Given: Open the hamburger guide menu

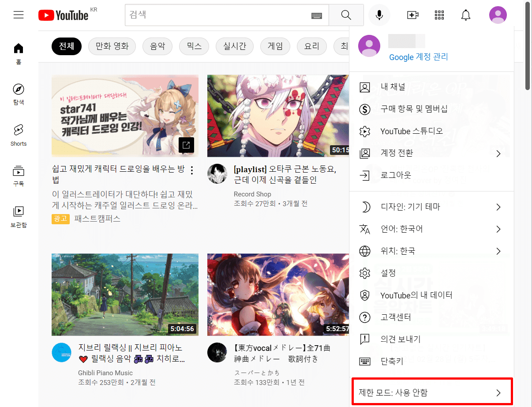Looking at the screenshot, I should [19, 15].
